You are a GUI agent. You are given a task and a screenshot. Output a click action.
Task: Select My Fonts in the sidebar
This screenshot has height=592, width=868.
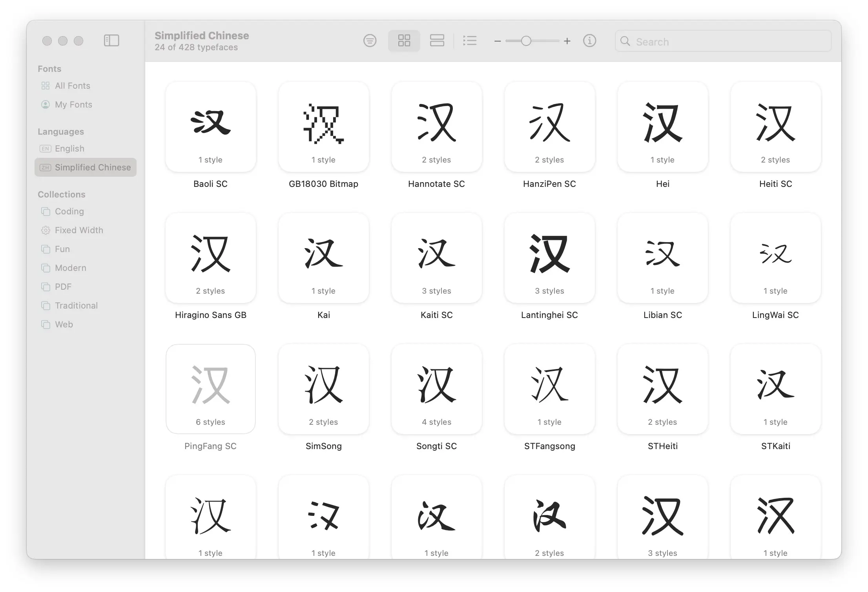coord(86,104)
